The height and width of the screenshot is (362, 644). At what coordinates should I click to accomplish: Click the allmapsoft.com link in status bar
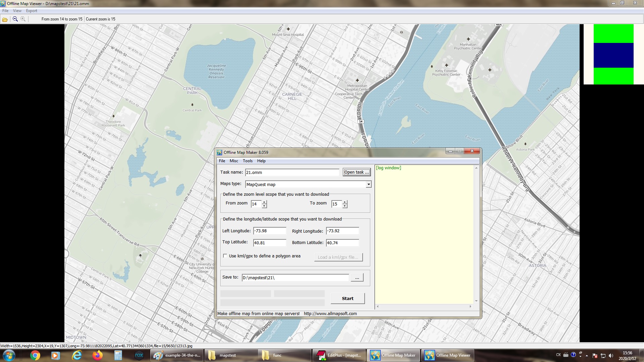[330, 314]
